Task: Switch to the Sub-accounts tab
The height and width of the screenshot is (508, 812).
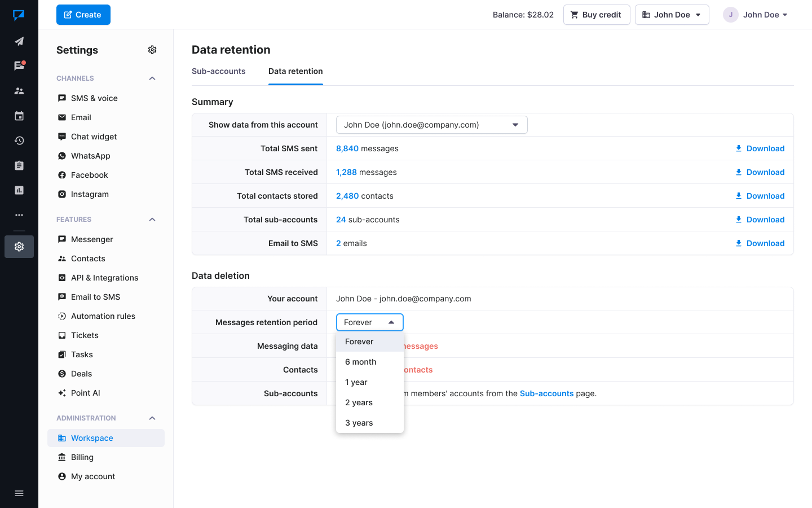Action: click(219, 71)
